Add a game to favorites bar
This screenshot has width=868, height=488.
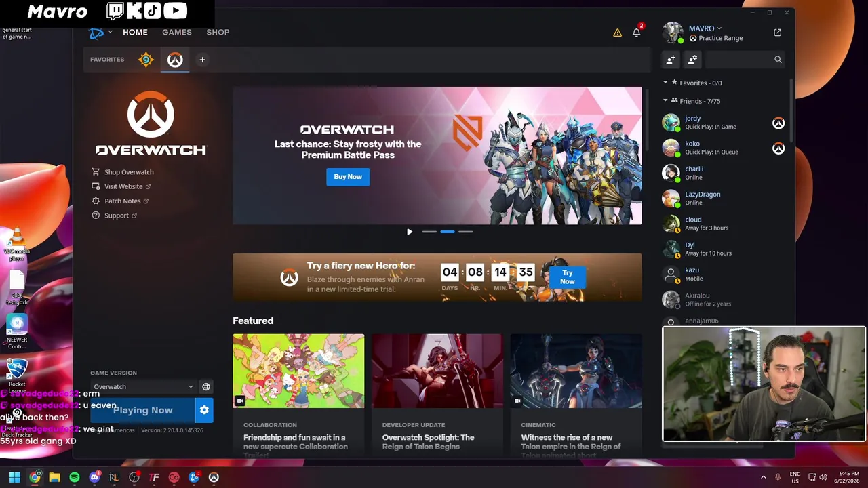coord(202,60)
